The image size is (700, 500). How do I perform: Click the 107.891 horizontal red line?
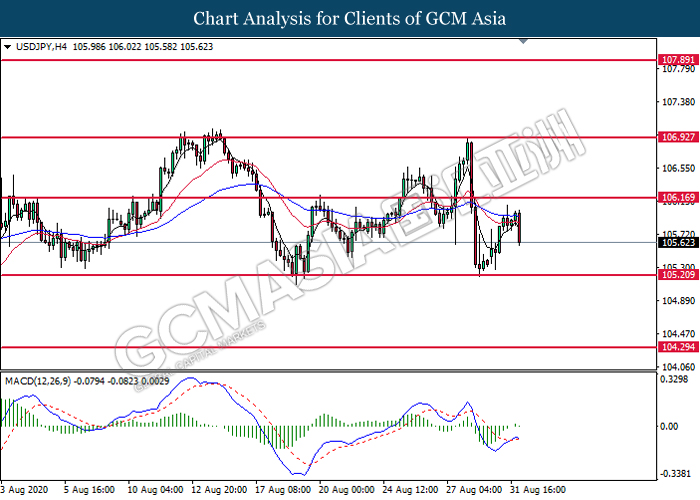[x=329, y=60]
